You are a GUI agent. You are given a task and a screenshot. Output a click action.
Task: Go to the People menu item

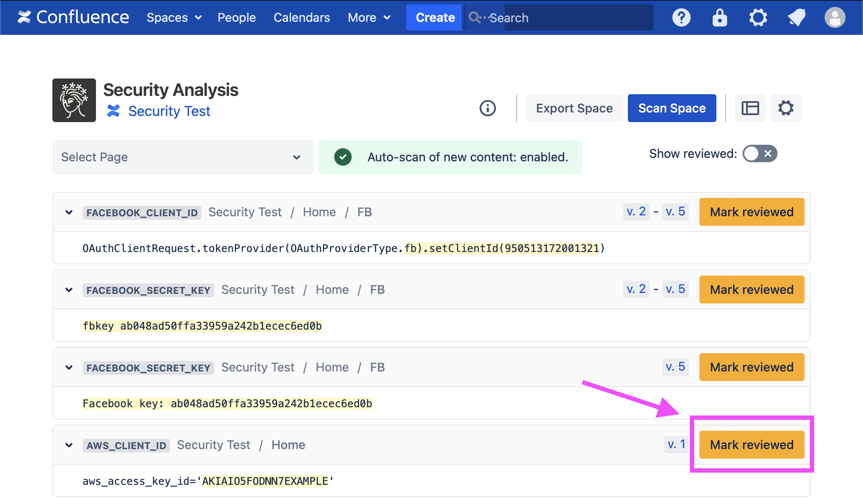pos(236,18)
